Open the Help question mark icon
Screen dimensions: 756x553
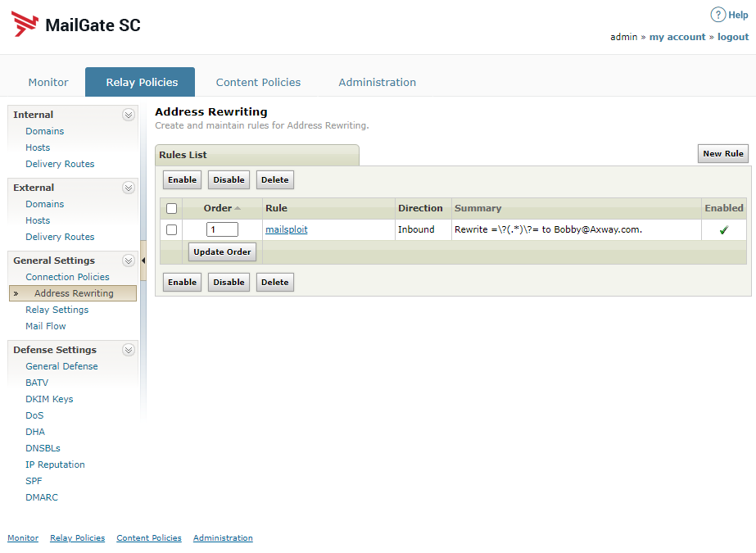(x=718, y=15)
